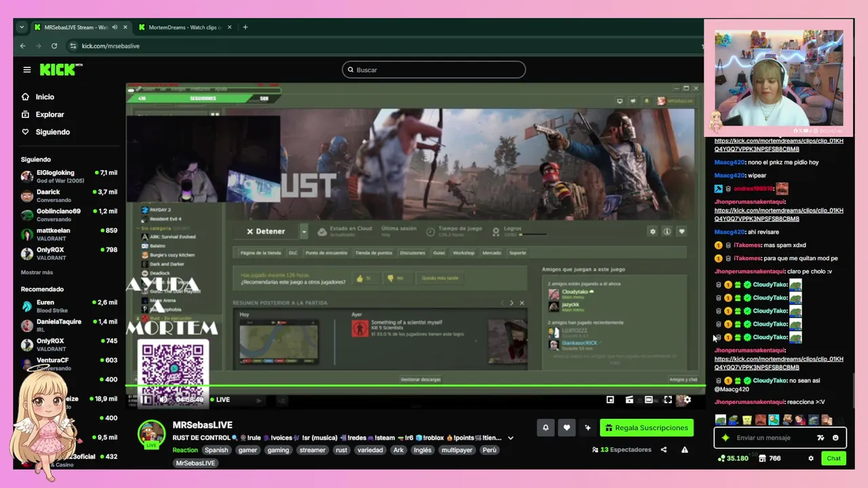This screenshot has width=868, height=488.
Task: View site information icon beside kick.com address
Action: 73,46
